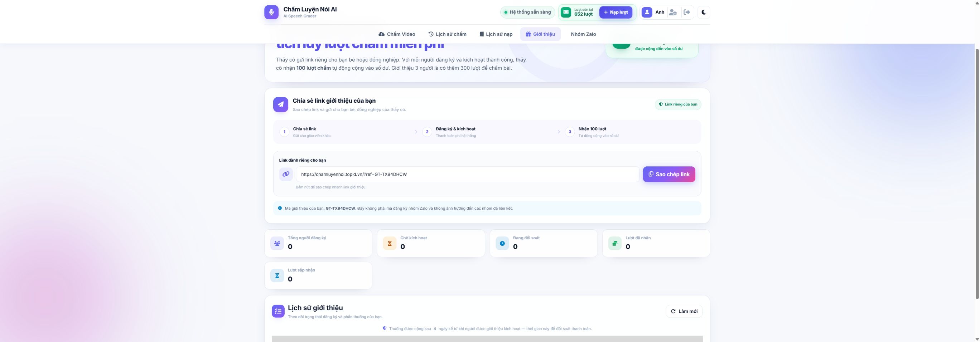The image size is (980, 342).
Task: Click the Nạp lượt button
Action: tap(615, 12)
